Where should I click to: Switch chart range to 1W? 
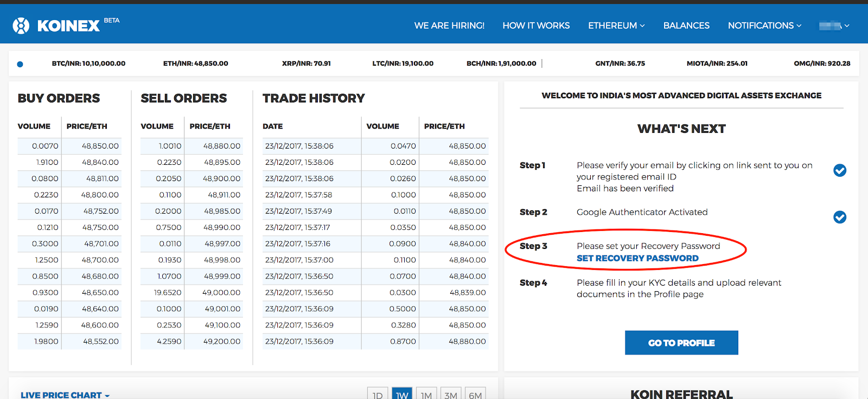402,394
